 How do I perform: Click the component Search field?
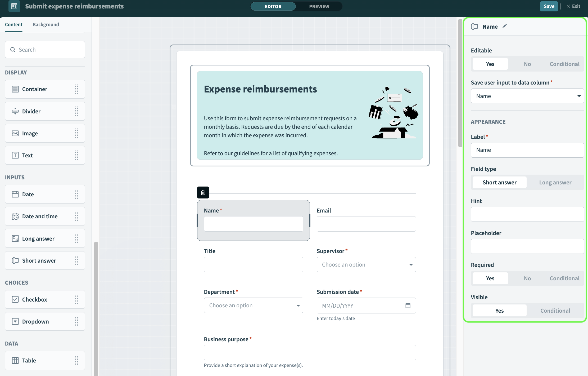coord(45,50)
